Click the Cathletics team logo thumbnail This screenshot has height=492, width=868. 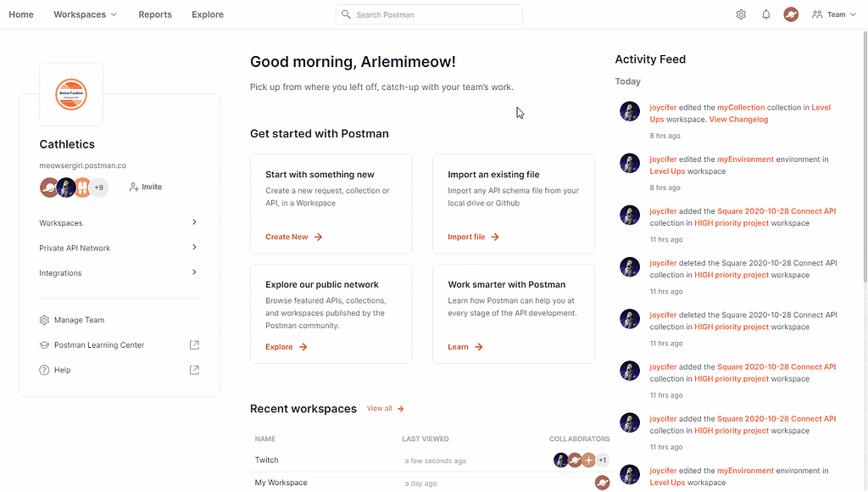point(71,93)
